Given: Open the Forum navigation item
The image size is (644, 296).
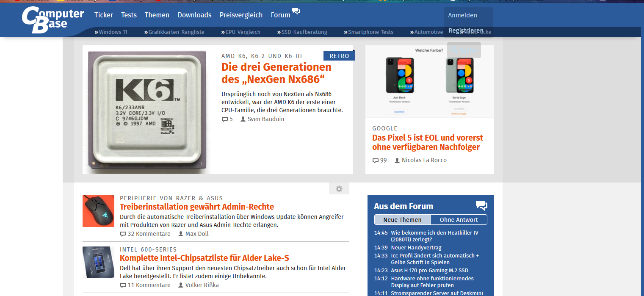Looking at the screenshot, I should pos(281,15).
